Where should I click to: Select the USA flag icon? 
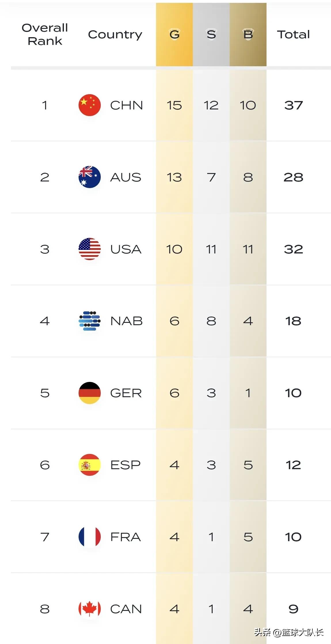pyautogui.click(x=90, y=249)
